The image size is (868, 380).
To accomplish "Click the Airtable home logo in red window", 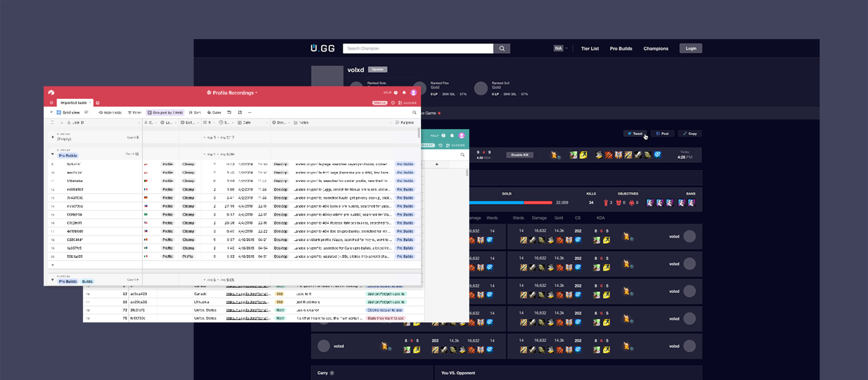I will [51, 93].
